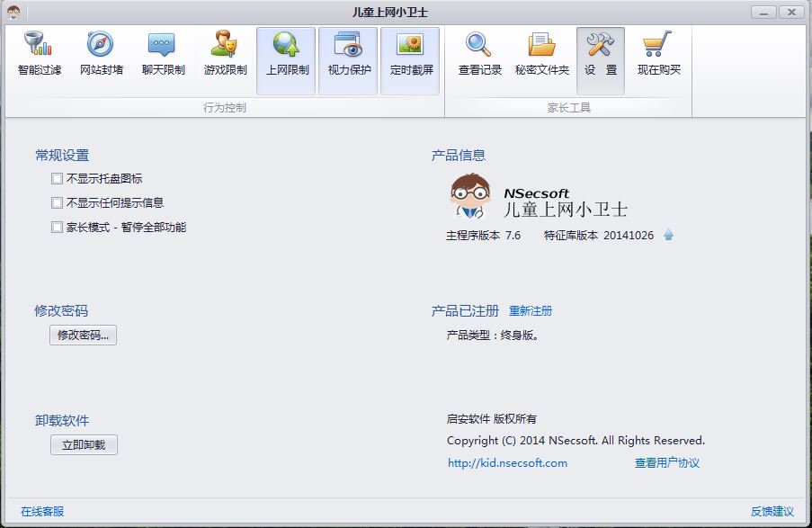Viewport: 812px width, 528px height.
Task: Open the 秘密文件夹 secret folder
Action: (x=541, y=54)
